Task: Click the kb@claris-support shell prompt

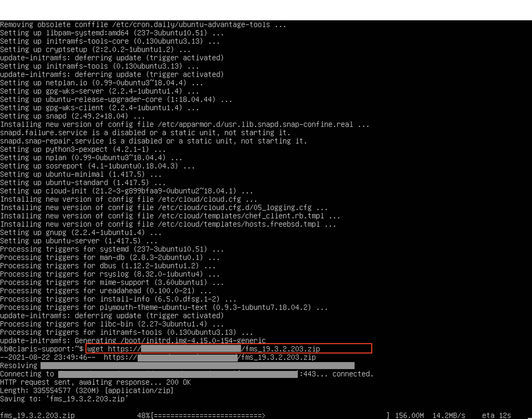Action: click(42, 349)
